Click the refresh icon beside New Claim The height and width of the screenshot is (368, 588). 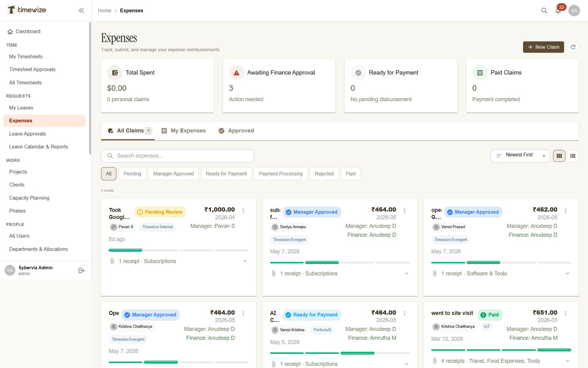573,47
